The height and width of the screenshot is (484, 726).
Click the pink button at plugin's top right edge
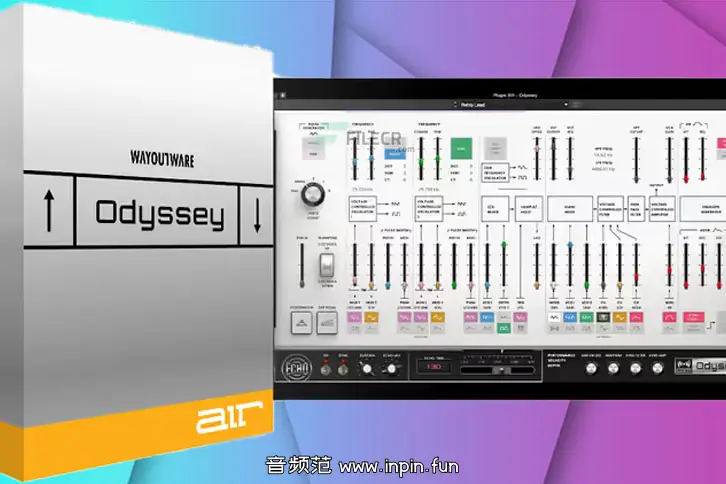tap(722, 143)
